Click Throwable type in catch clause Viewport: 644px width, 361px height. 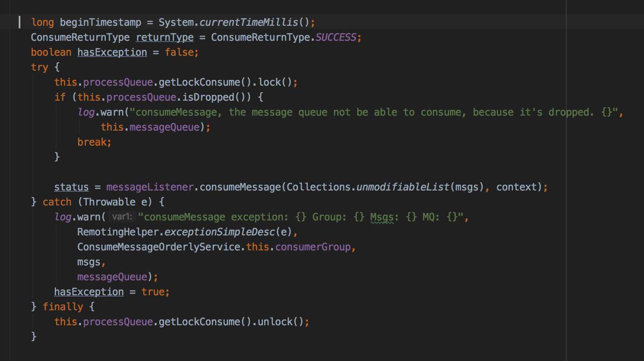coord(109,202)
